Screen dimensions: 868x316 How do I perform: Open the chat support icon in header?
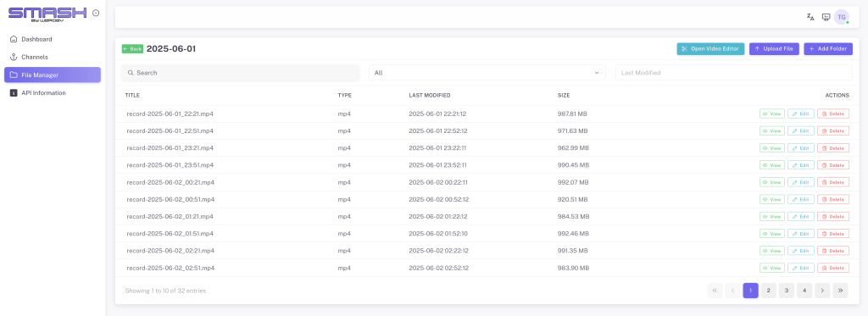click(826, 17)
